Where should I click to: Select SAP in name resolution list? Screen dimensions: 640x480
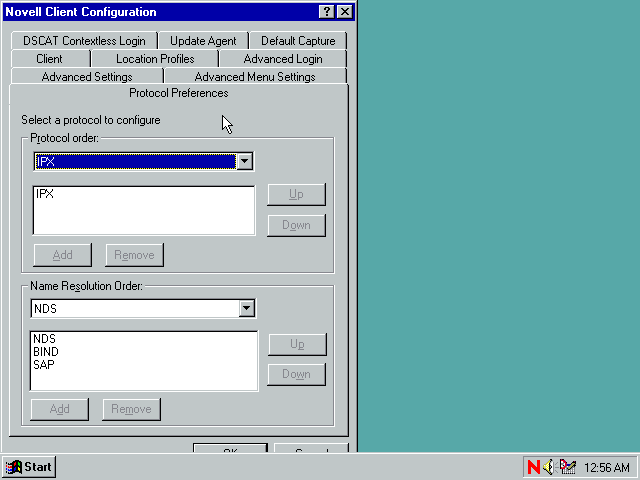pyautogui.click(x=44, y=365)
